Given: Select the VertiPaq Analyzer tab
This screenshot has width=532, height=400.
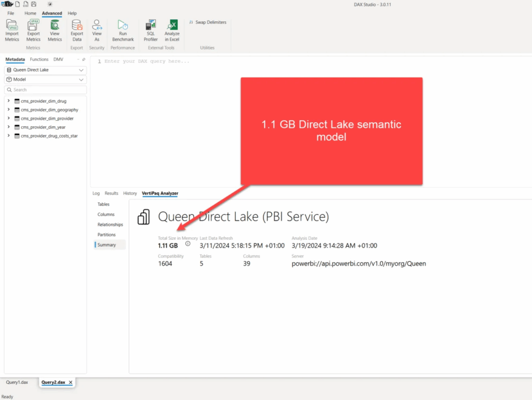Looking at the screenshot, I should 160,193.
